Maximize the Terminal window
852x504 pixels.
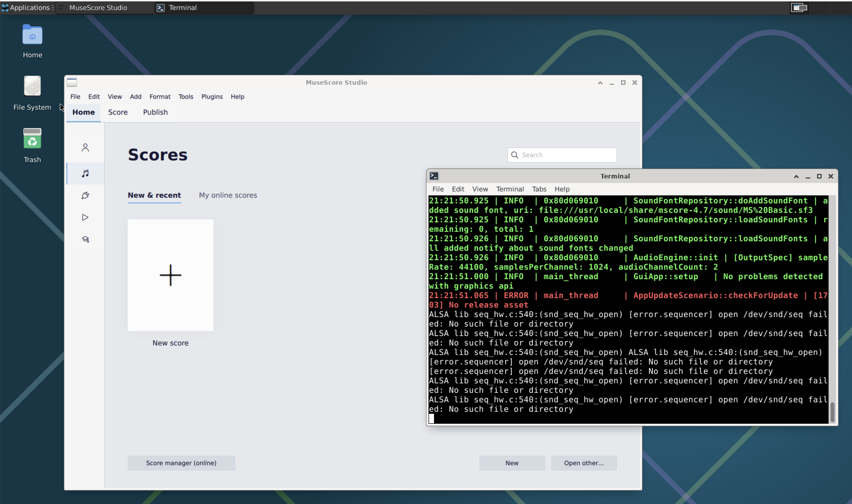(x=819, y=176)
